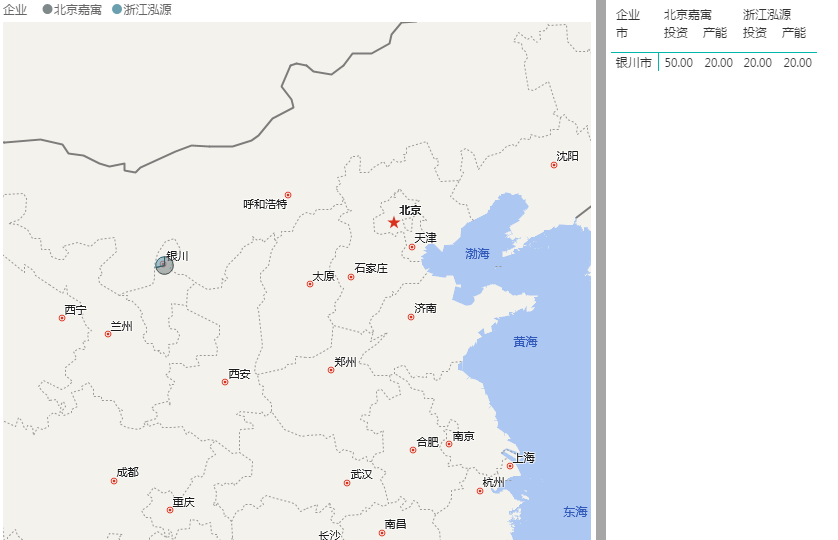Select the 呼和浩特 city marker dot
This screenshot has width=838, height=540.
click(288, 195)
